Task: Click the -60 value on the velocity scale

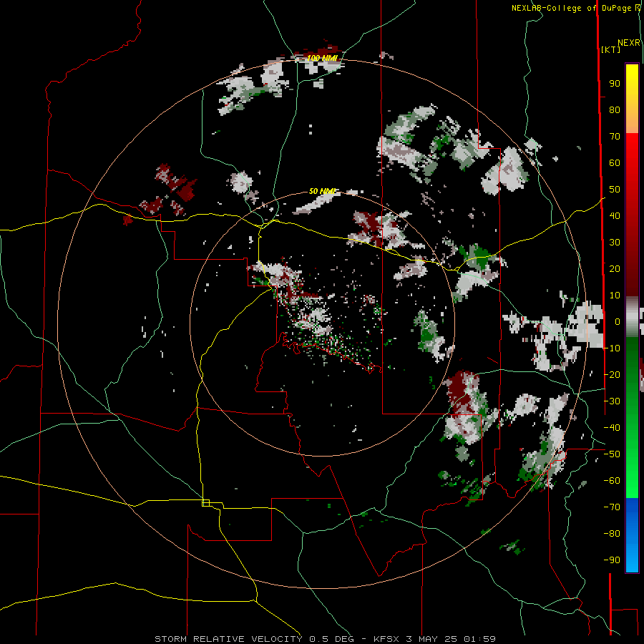Action: pos(612,481)
